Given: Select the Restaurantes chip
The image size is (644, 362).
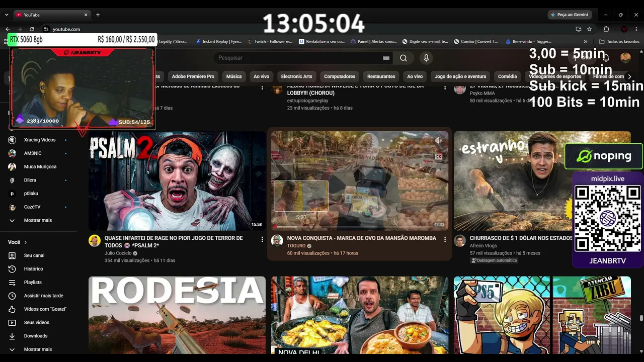Looking at the screenshot, I should tap(381, 76).
